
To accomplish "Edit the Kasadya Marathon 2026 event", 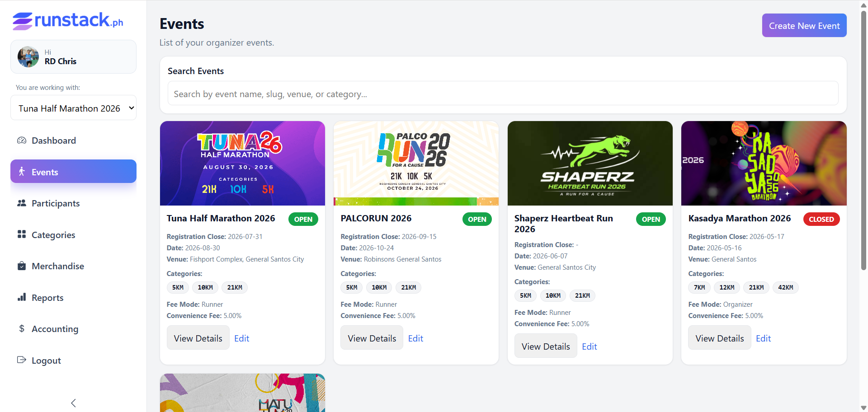I will (763, 338).
